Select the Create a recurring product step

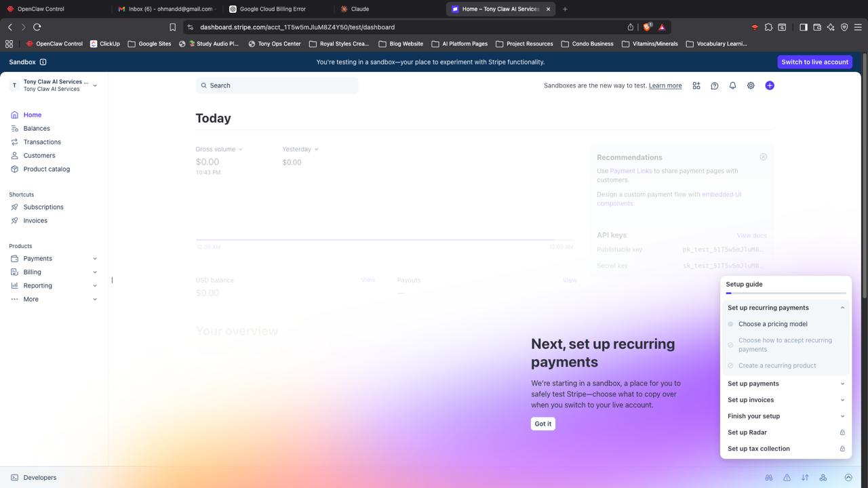(776, 365)
